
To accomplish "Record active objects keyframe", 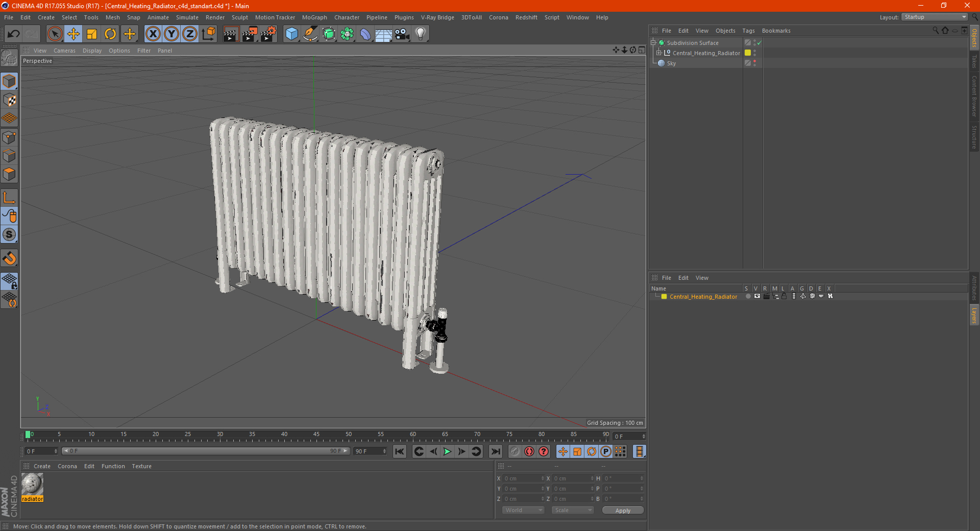I will pyautogui.click(x=515, y=451).
